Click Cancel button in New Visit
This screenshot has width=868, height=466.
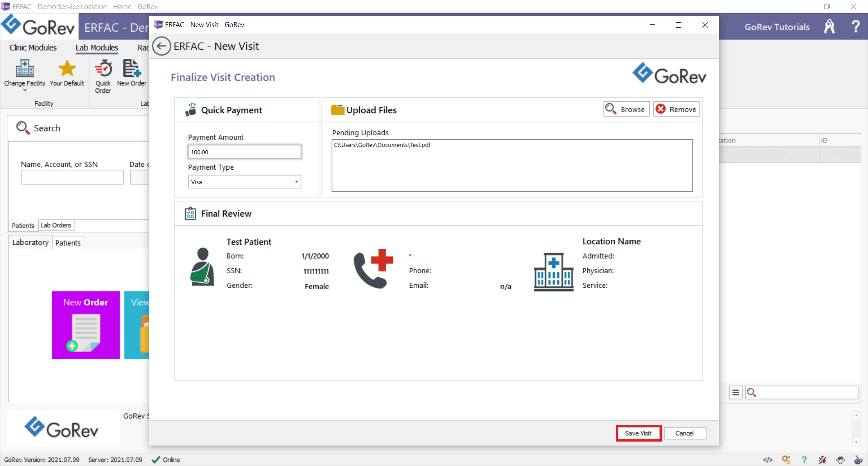tap(684, 433)
